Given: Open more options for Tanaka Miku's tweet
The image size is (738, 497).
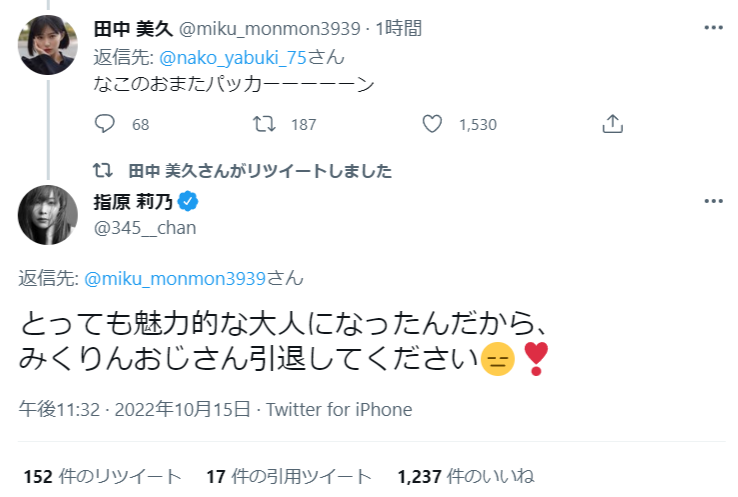Looking at the screenshot, I should [x=712, y=28].
